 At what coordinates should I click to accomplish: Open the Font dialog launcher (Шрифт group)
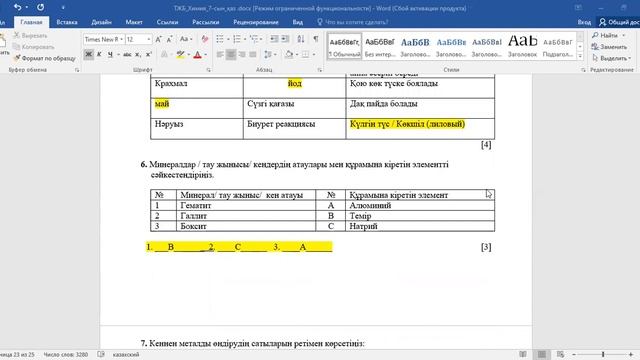pyautogui.click(x=209, y=70)
